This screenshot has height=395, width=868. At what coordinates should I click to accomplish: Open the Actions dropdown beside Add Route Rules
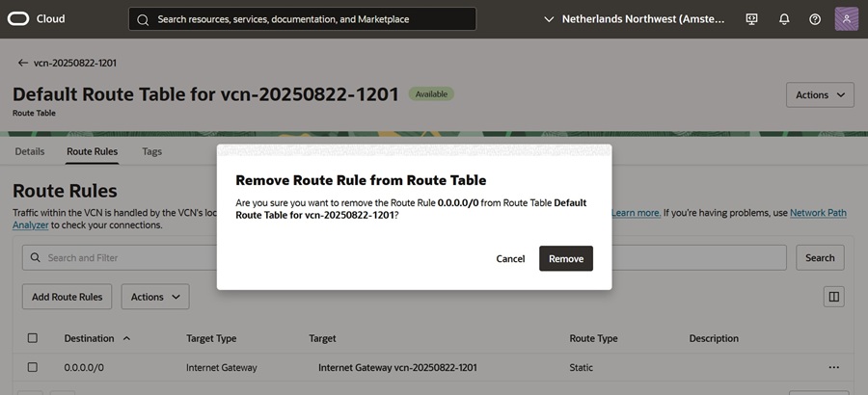click(155, 297)
